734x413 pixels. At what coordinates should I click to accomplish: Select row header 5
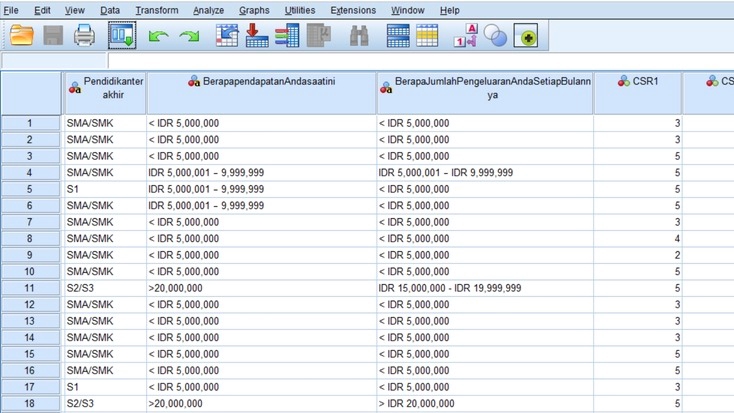click(x=30, y=189)
